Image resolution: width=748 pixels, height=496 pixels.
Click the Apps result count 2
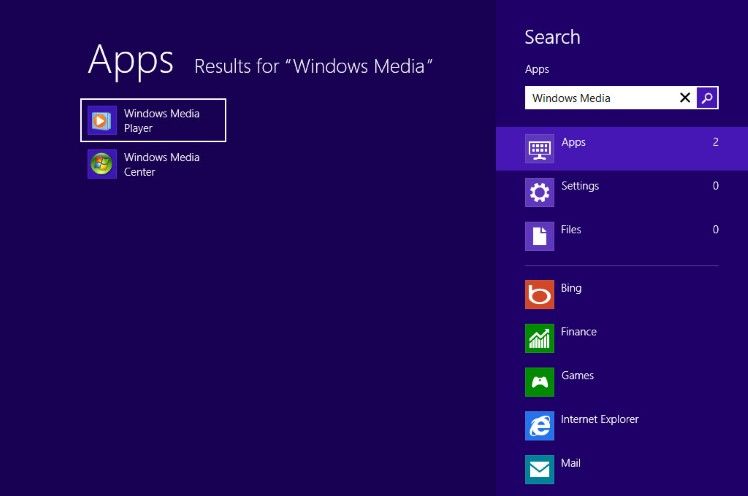coord(716,142)
